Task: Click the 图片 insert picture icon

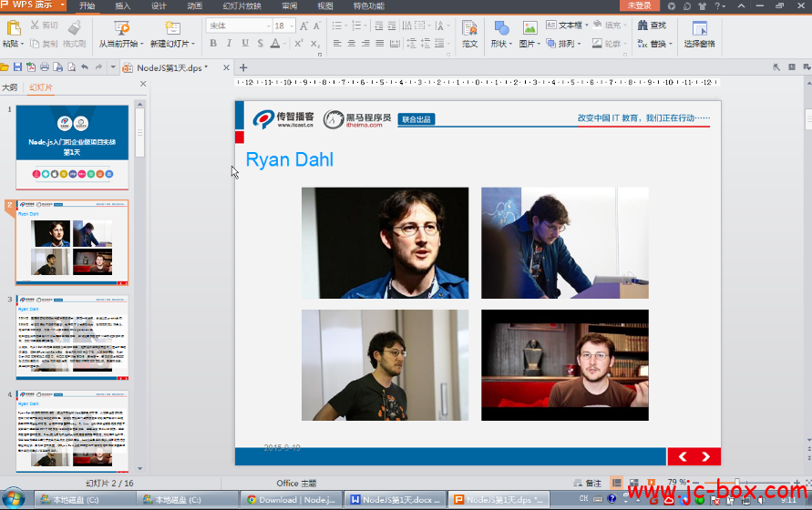Action: [x=529, y=28]
